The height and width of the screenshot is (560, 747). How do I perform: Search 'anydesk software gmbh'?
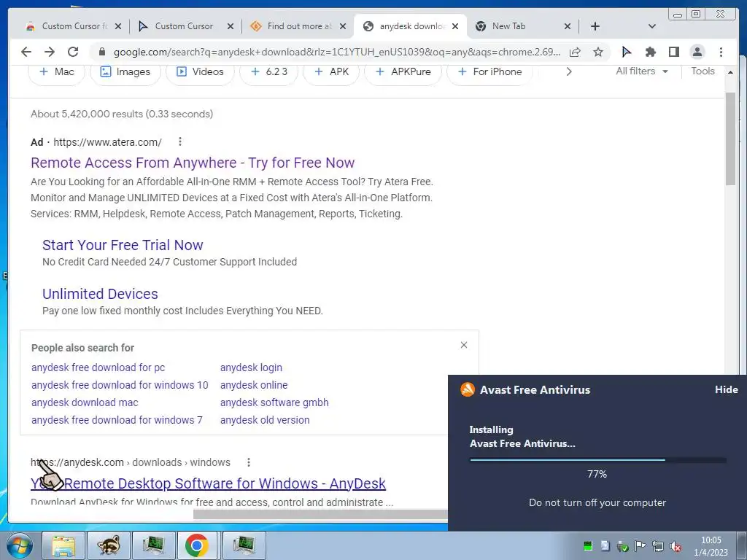coord(274,402)
